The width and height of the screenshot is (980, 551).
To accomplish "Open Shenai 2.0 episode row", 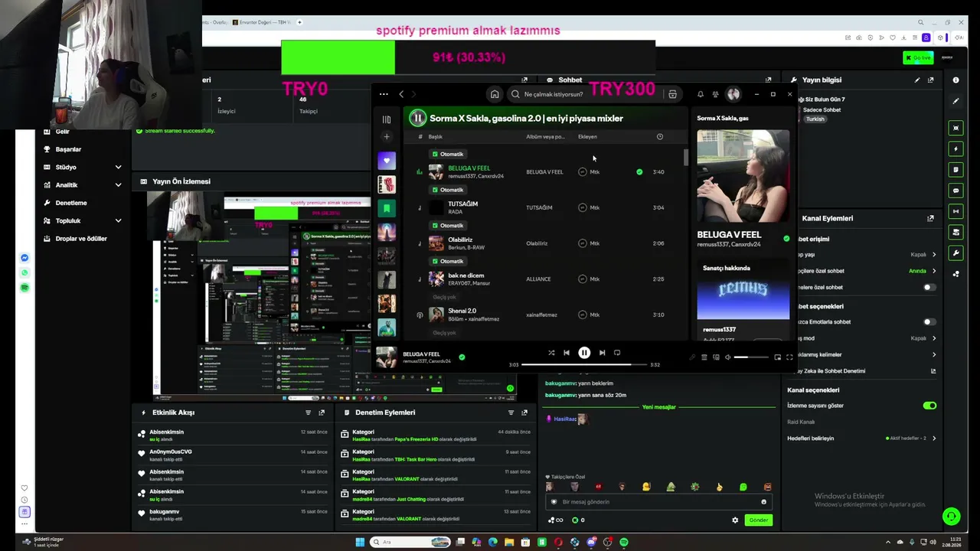I will (544, 315).
